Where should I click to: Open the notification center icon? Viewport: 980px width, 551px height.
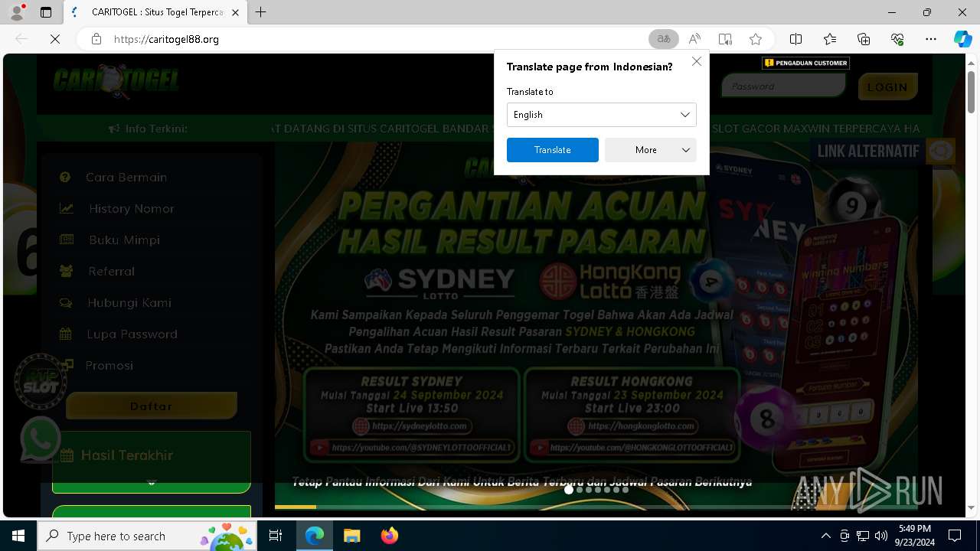point(955,536)
